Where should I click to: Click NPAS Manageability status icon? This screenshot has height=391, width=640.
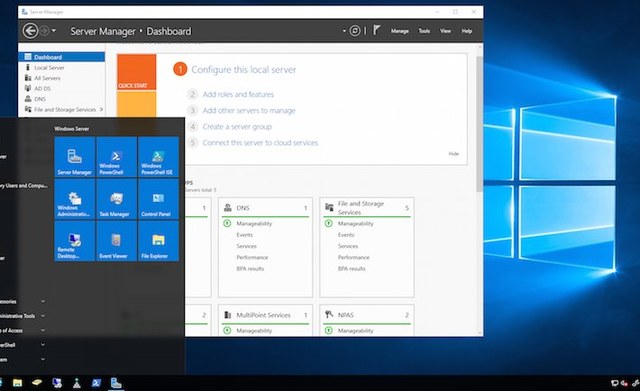click(329, 330)
